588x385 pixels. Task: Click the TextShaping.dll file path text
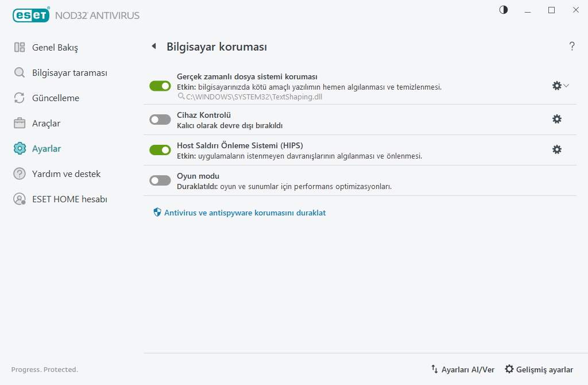click(x=254, y=97)
